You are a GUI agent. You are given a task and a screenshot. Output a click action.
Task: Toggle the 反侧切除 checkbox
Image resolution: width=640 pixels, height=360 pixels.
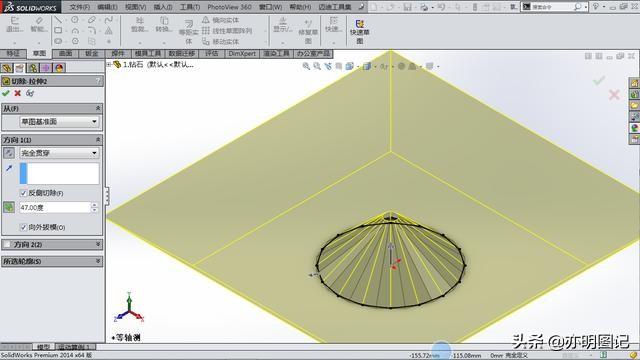click(x=23, y=193)
